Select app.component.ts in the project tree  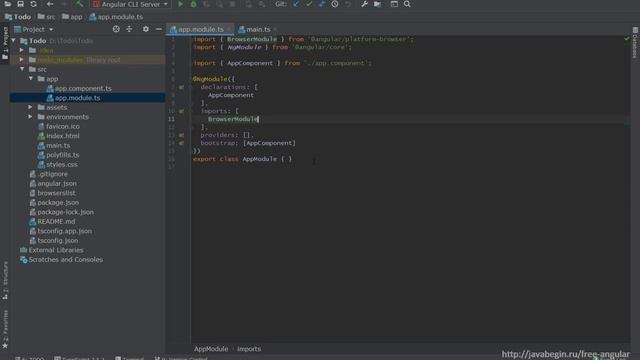click(x=83, y=88)
